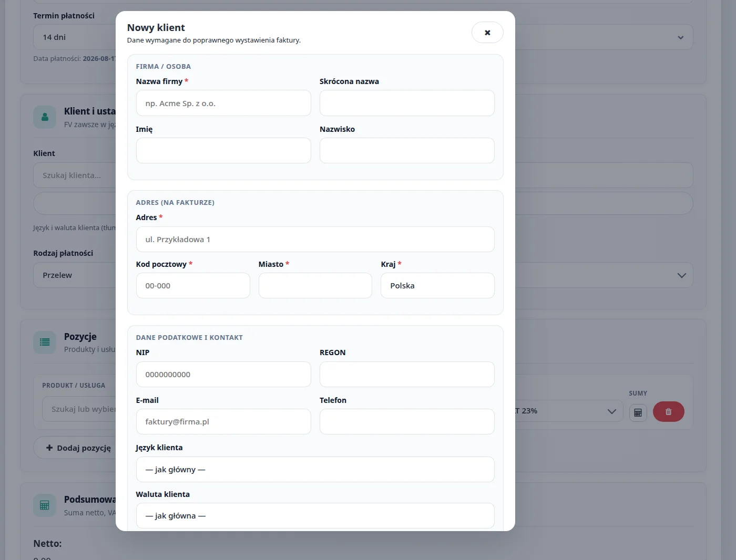736x560 pixels.
Task: Click the Netto: label in background
Action: click(48, 544)
